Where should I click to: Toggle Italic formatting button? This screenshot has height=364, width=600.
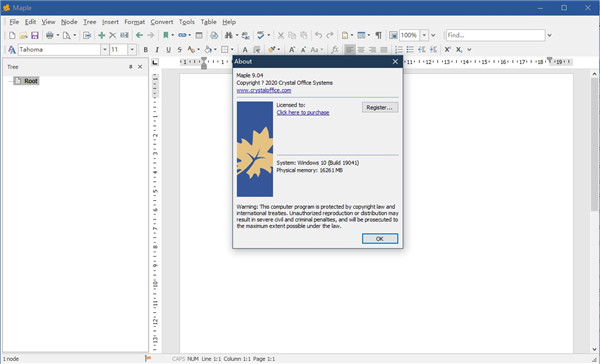pos(157,49)
